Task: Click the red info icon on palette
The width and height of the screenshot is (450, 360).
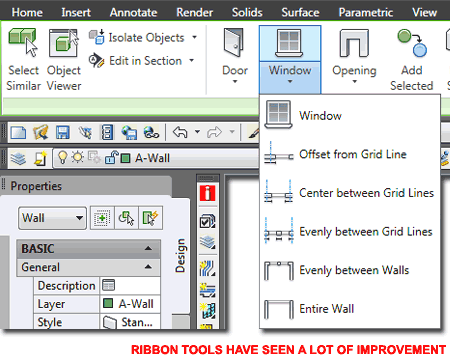Action: [208, 193]
